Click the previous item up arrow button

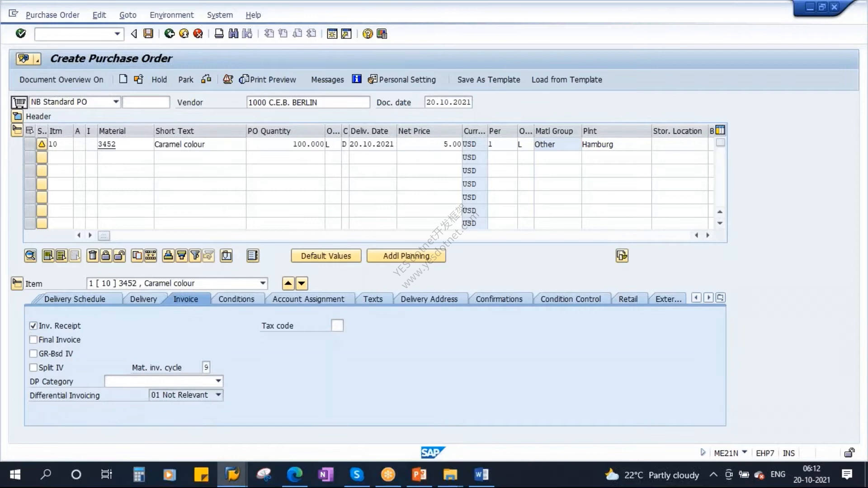288,283
